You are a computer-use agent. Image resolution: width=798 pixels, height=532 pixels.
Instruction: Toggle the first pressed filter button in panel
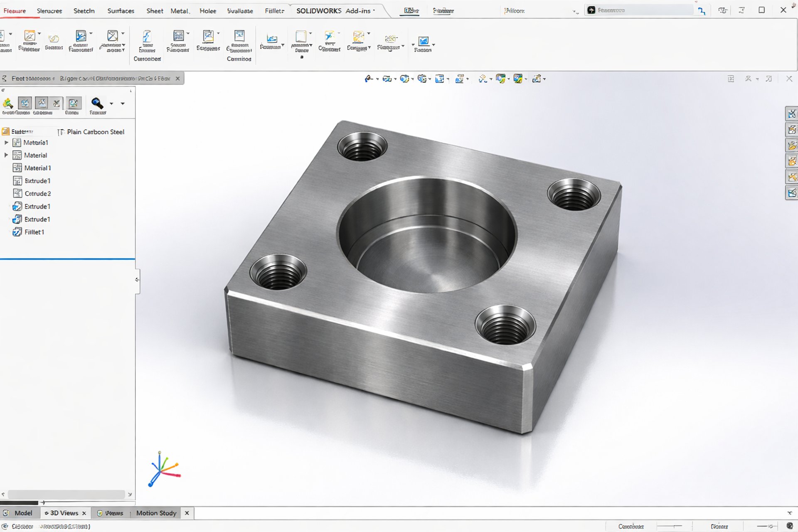point(25,103)
